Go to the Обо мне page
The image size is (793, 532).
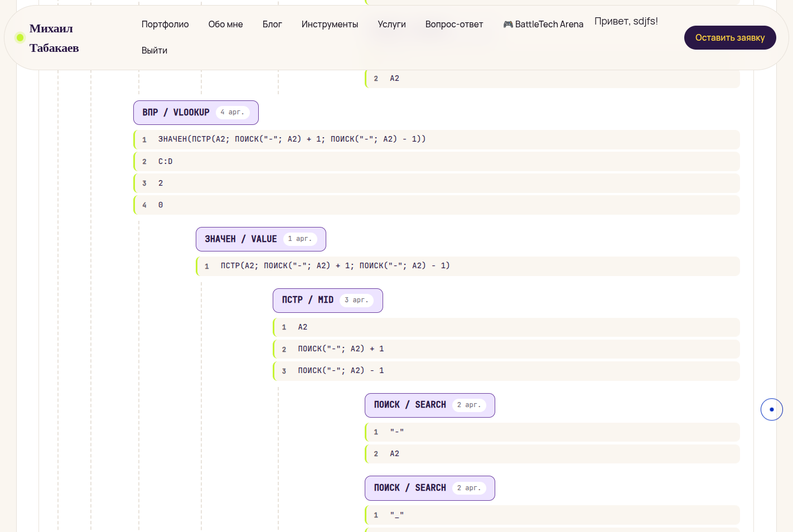pyautogui.click(x=226, y=25)
